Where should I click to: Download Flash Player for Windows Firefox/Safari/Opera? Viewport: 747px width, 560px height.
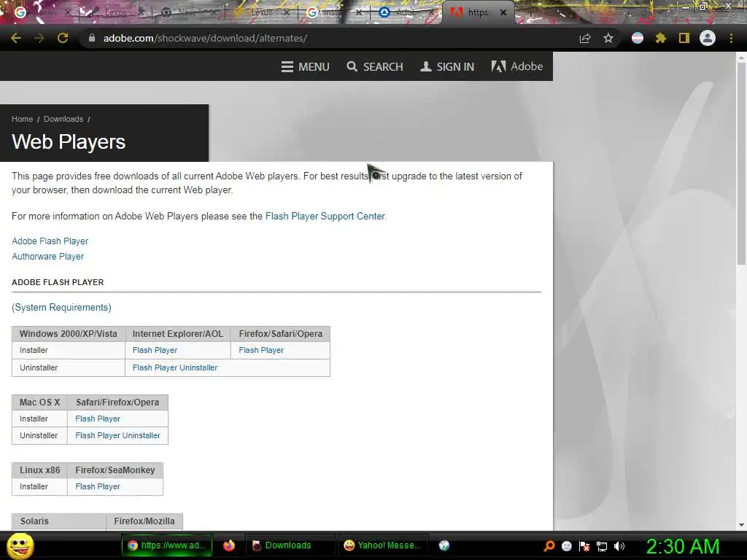[261, 350]
